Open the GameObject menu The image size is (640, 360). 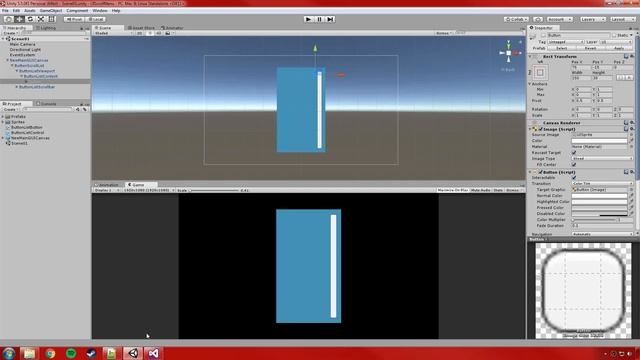click(x=51, y=11)
